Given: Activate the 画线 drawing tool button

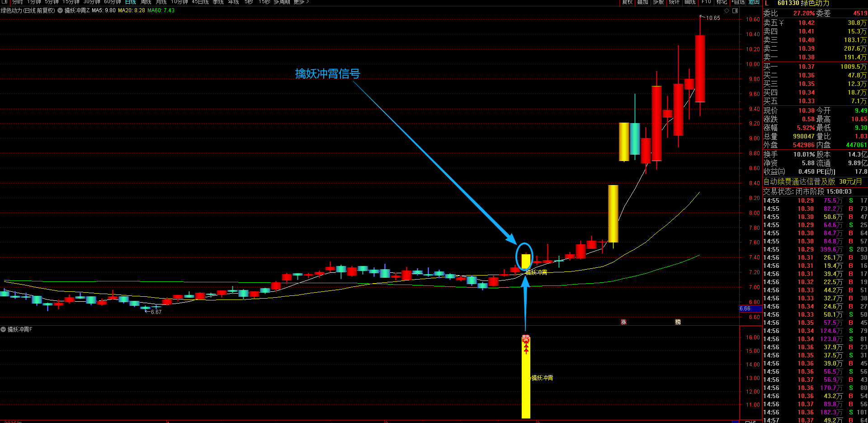Looking at the screenshot, I should tap(690, 2).
